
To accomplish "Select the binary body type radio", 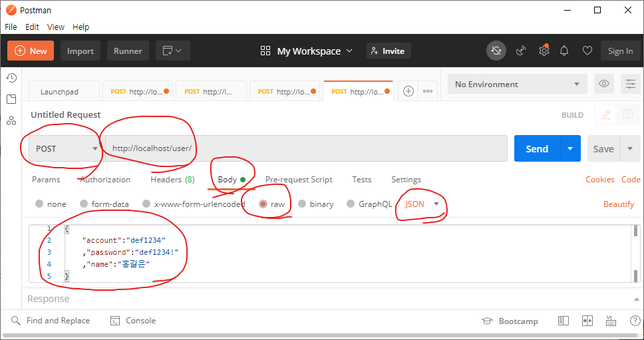I will (x=302, y=204).
